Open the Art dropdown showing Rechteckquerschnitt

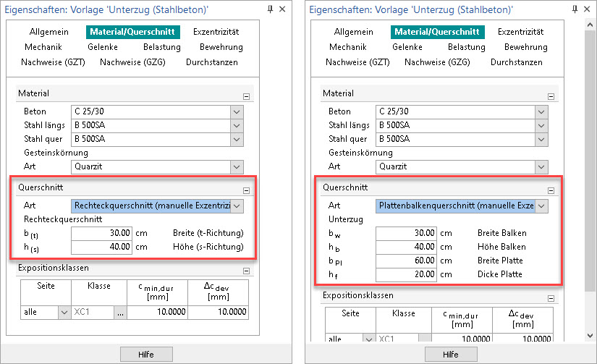237,206
